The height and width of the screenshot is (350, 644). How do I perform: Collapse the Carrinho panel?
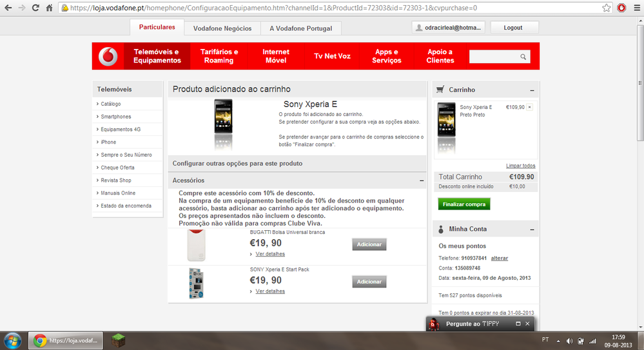pyautogui.click(x=532, y=90)
